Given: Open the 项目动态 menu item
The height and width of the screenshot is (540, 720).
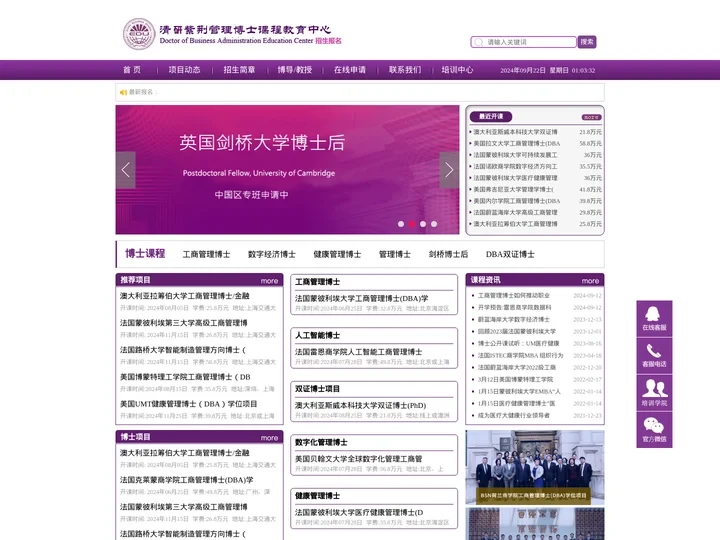Looking at the screenshot, I should click(184, 70).
